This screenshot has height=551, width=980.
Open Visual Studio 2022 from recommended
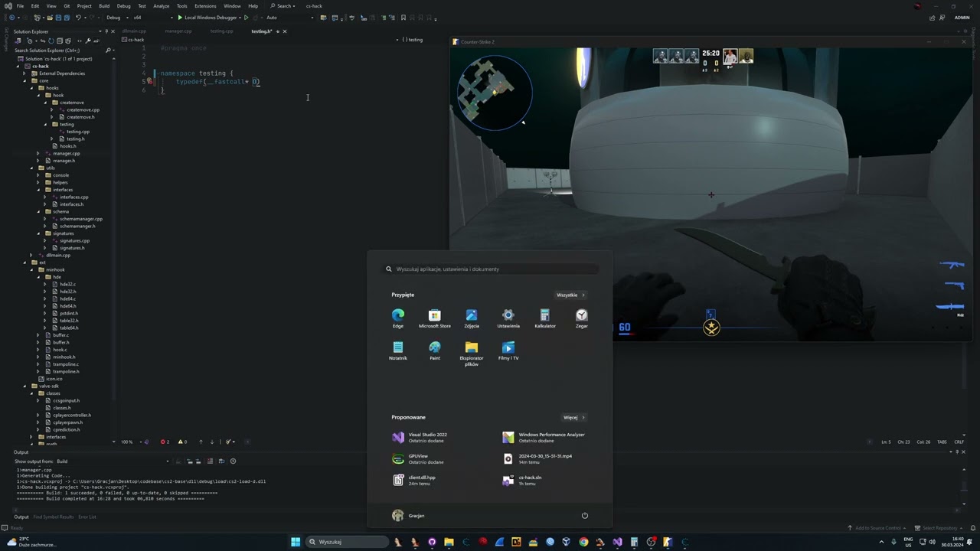(x=420, y=438)
